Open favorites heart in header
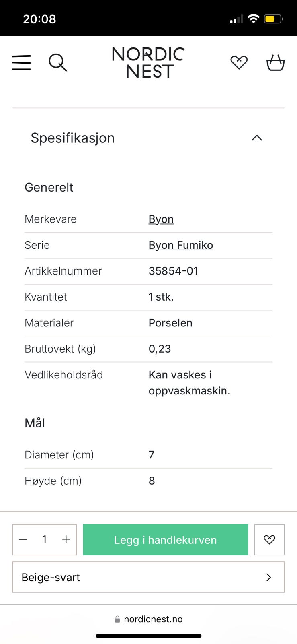 click(239, 62)
